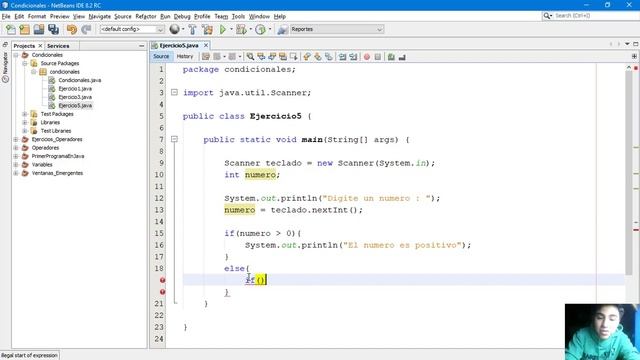Click the Undo arrow icon
640x360 pixels.
pyautogui.click(x=72, y=29)
